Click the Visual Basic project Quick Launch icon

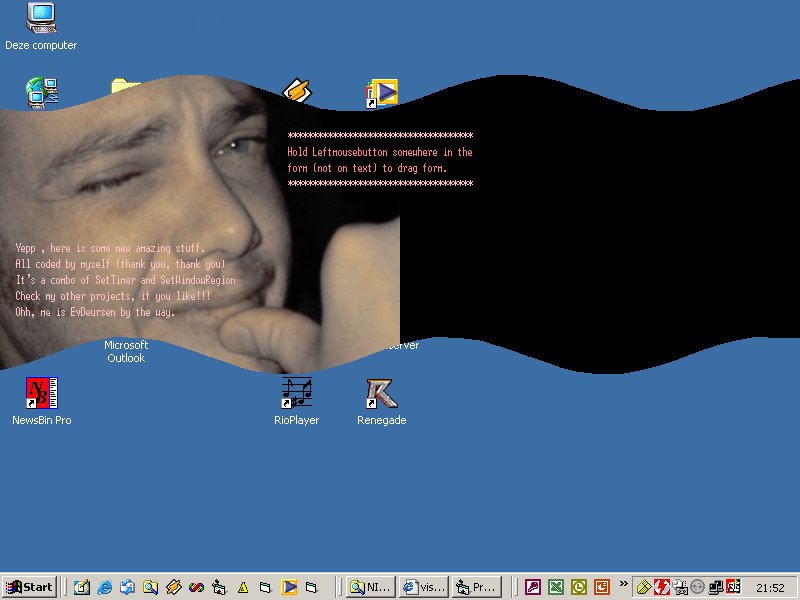219,587
